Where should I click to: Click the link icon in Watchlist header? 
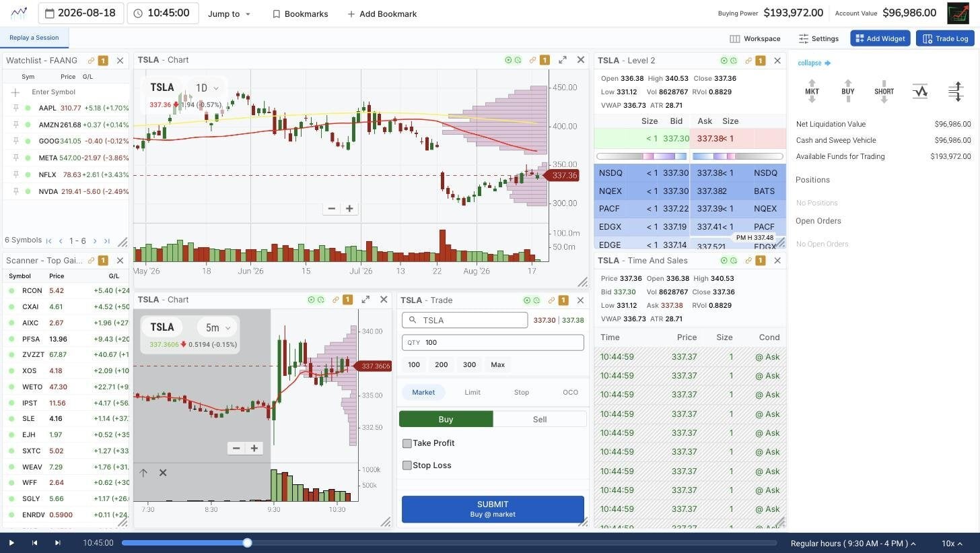(91, 61)
